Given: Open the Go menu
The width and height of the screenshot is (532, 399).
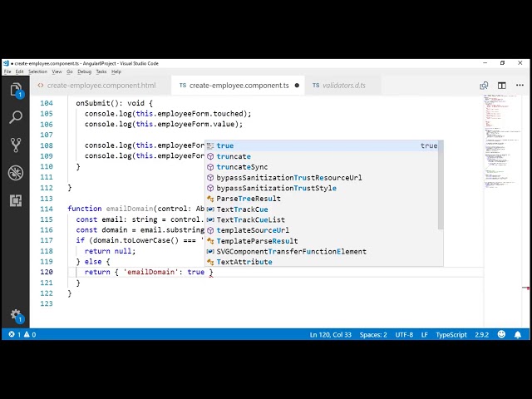Looking at the screenshot, I should pyautogui.click(x=70, y=71).
